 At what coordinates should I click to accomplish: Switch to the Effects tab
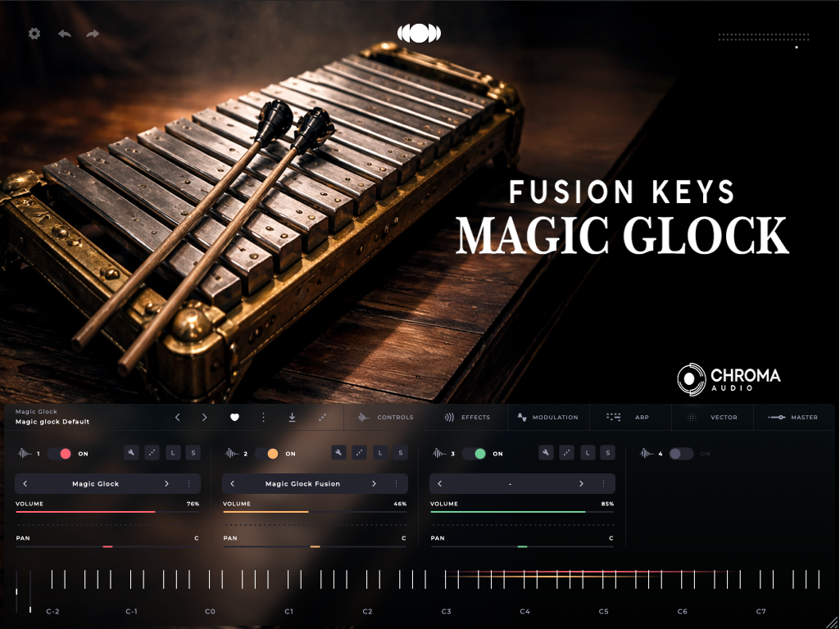tap(467, 418)
